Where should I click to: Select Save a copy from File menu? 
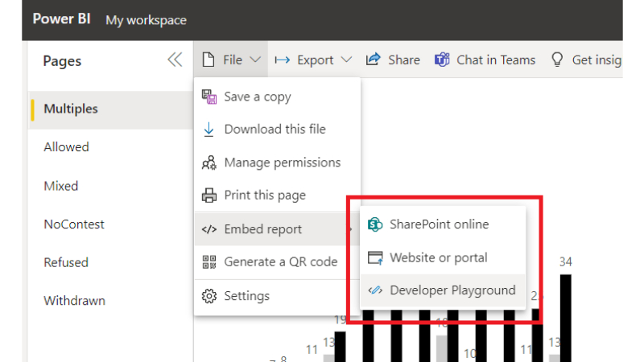(277, 97)
